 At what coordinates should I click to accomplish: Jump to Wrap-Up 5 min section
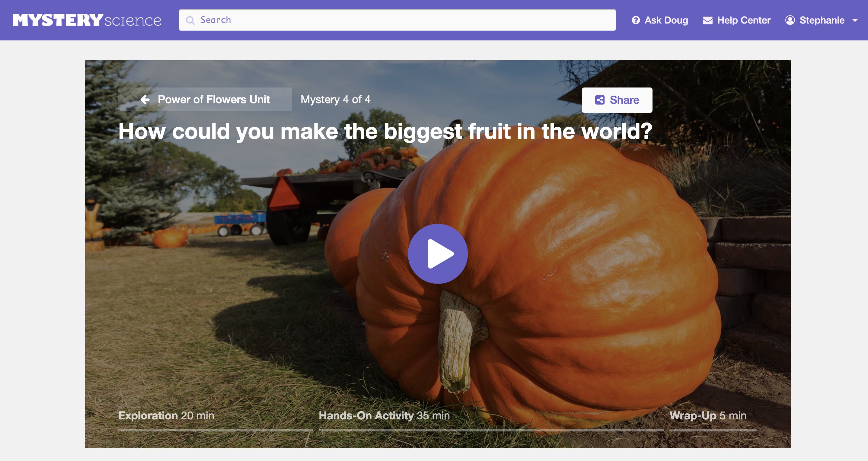tap(708, 415)
